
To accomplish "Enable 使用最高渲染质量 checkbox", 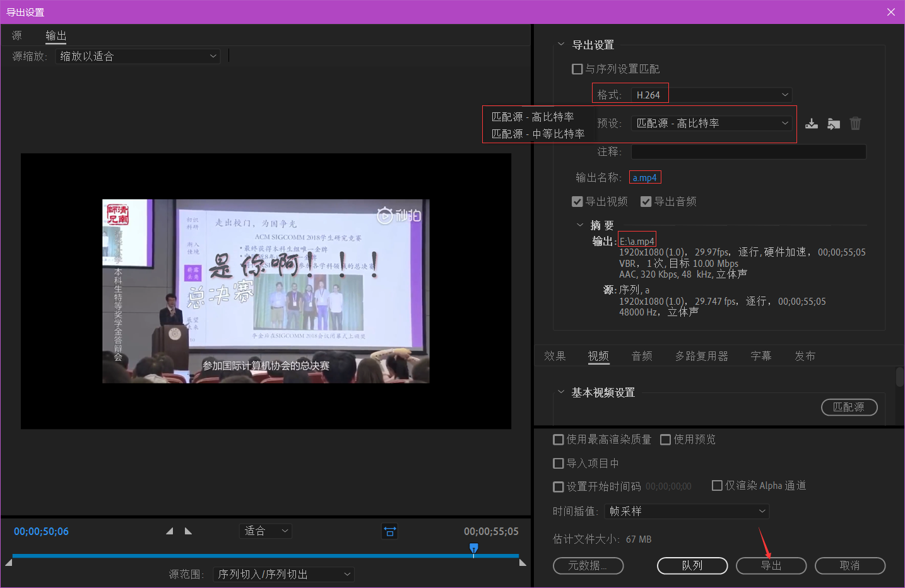I will tap(558, 439).
